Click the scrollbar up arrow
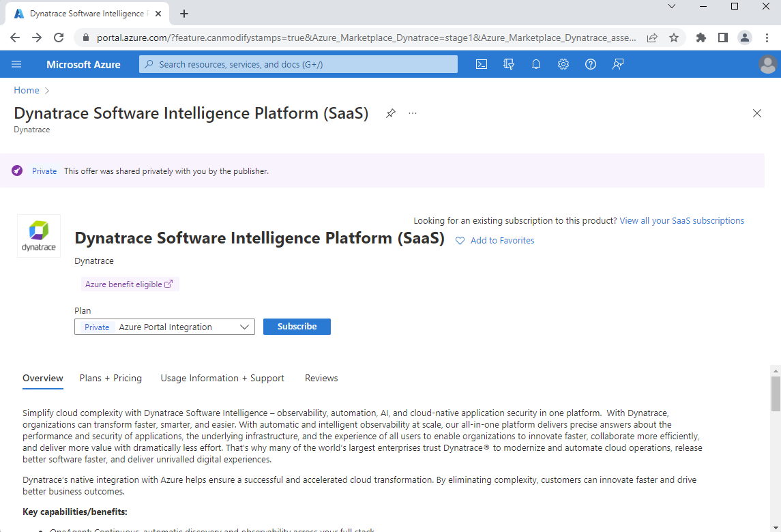Screen dimensions: 781x532 point(776,370)
